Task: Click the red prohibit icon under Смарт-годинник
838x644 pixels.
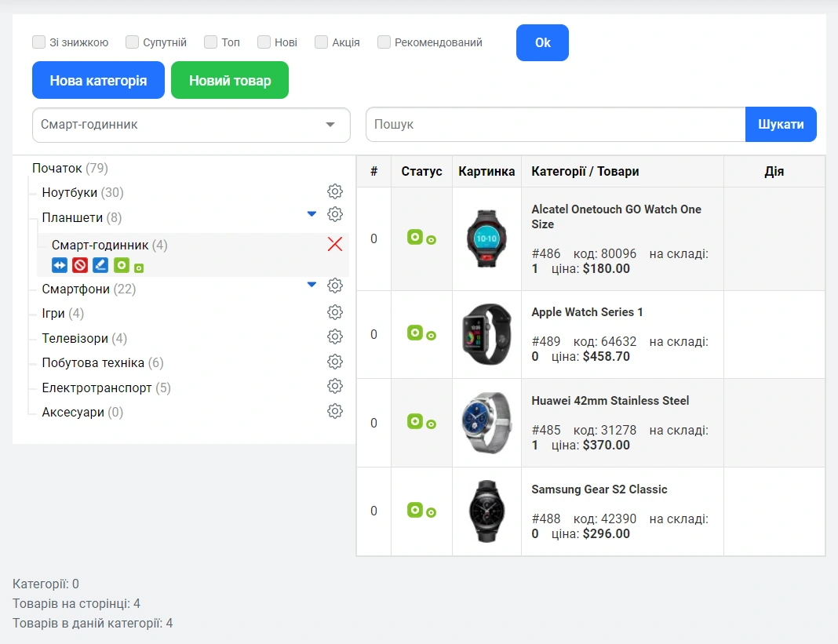Action: [x=80, y=265]
